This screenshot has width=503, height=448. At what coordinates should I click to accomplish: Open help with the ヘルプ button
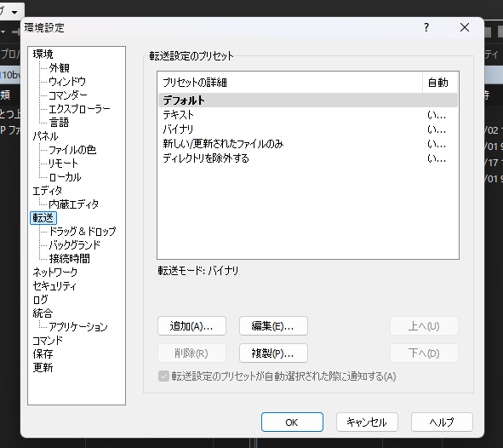point(442,422)
